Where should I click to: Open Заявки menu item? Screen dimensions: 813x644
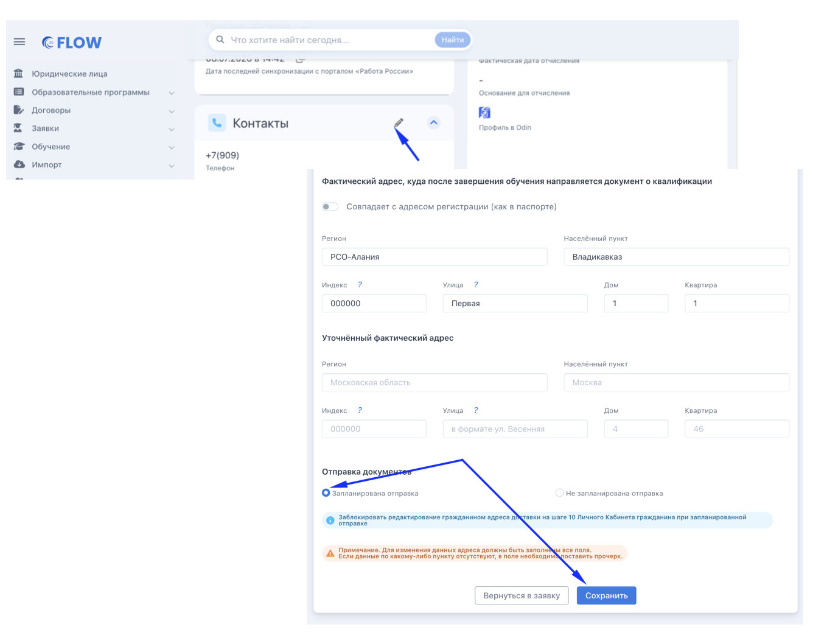pos(45,128)
